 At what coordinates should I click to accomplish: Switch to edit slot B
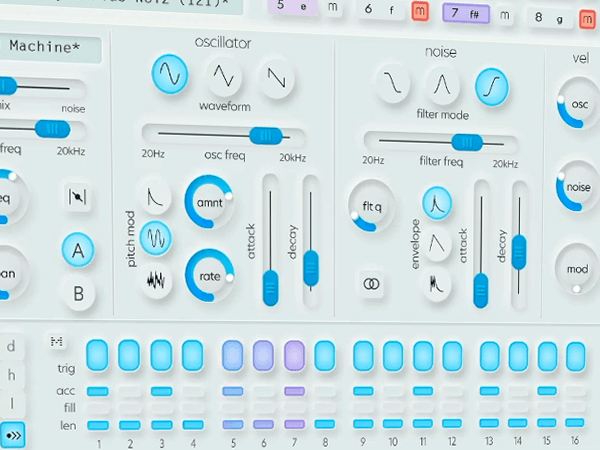point(77,293)
